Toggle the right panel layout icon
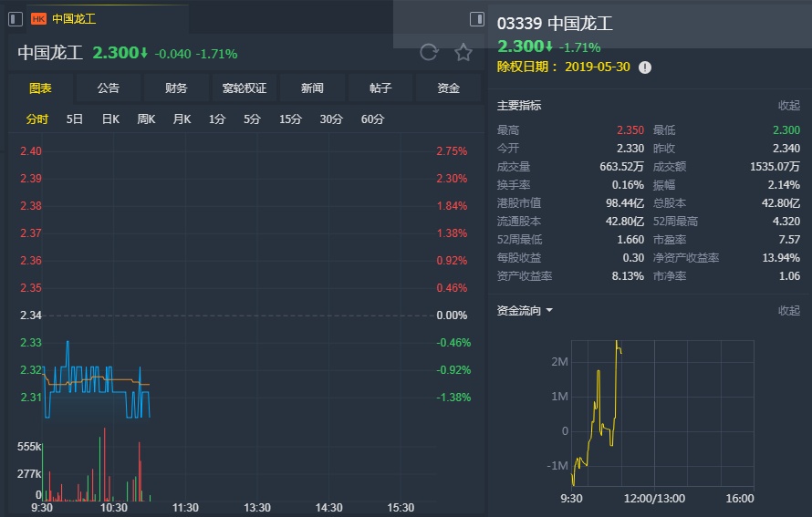 [476, 19]
